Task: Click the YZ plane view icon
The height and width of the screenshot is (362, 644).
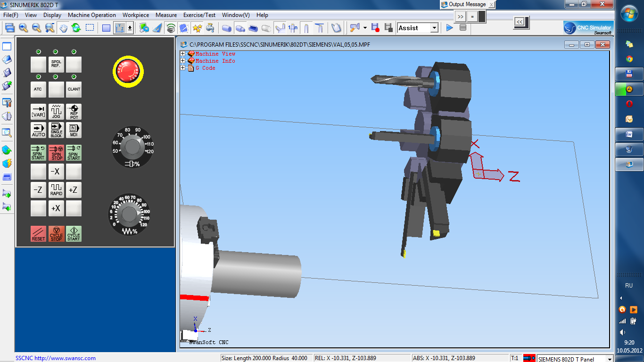Action: [120, 28]
